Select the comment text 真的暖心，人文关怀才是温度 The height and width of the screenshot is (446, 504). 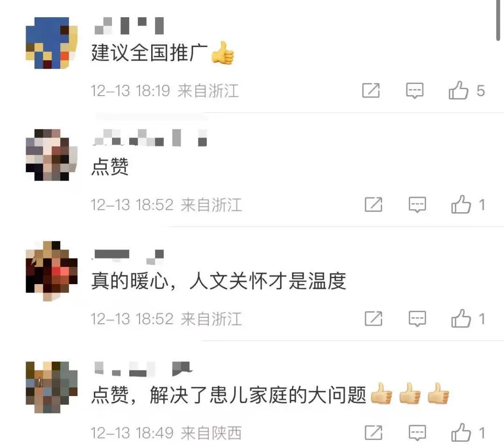coord(218,281)
